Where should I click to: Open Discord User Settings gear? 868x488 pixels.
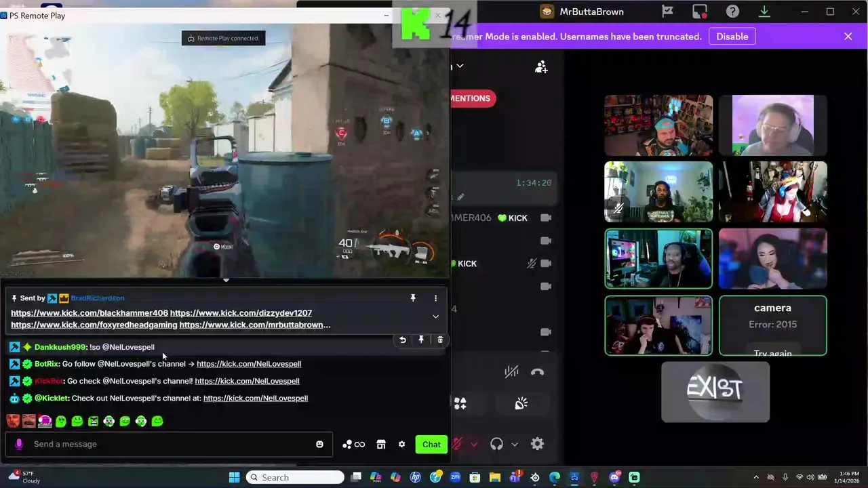click(x=537, y=445)
